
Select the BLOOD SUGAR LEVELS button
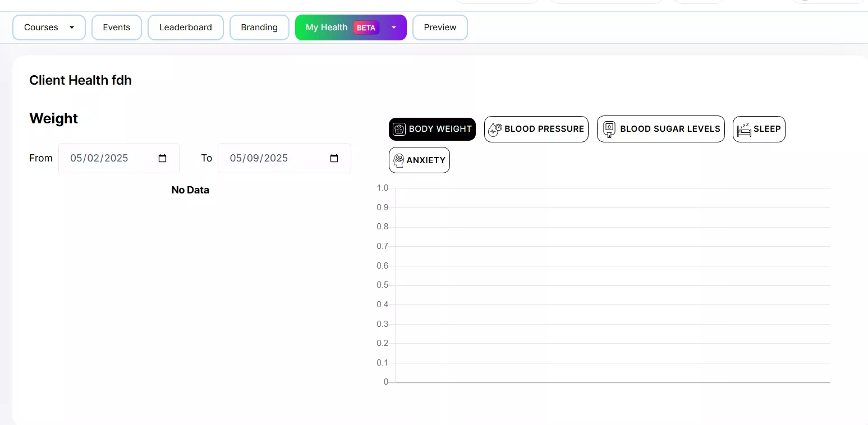pyautogui.click(x=661, y=130)
